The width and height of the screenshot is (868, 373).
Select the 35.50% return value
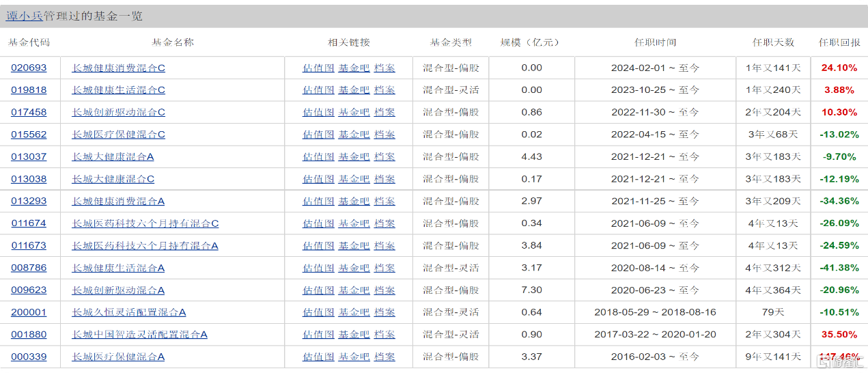point(839,334)
